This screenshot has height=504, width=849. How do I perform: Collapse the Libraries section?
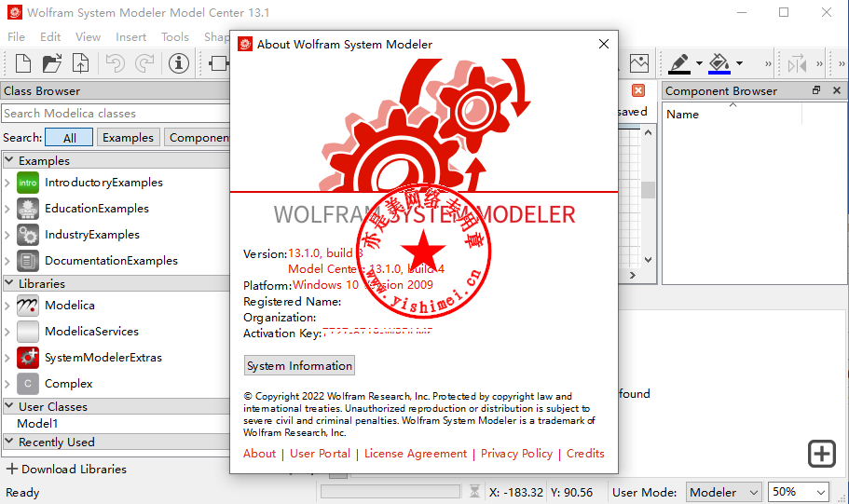coord(9,282)
